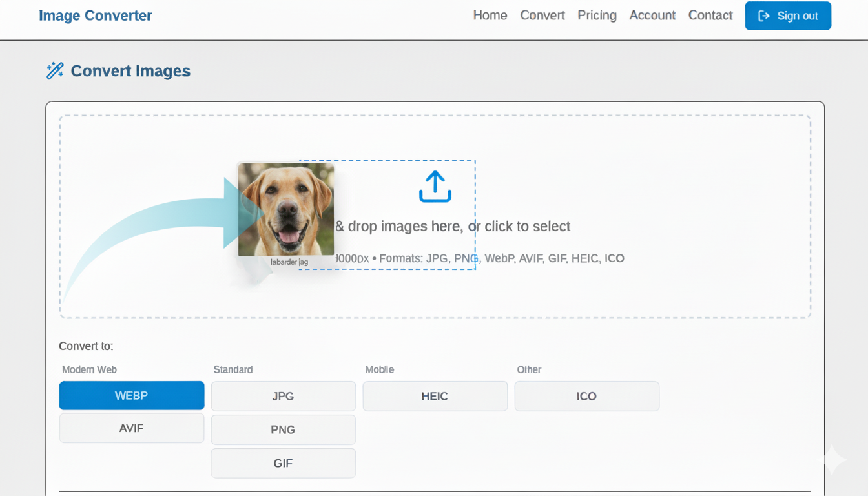The width and height of the screenshot is (868, 496).
Task: Deselect the WEBP format toggle
Action: (132, 395)
